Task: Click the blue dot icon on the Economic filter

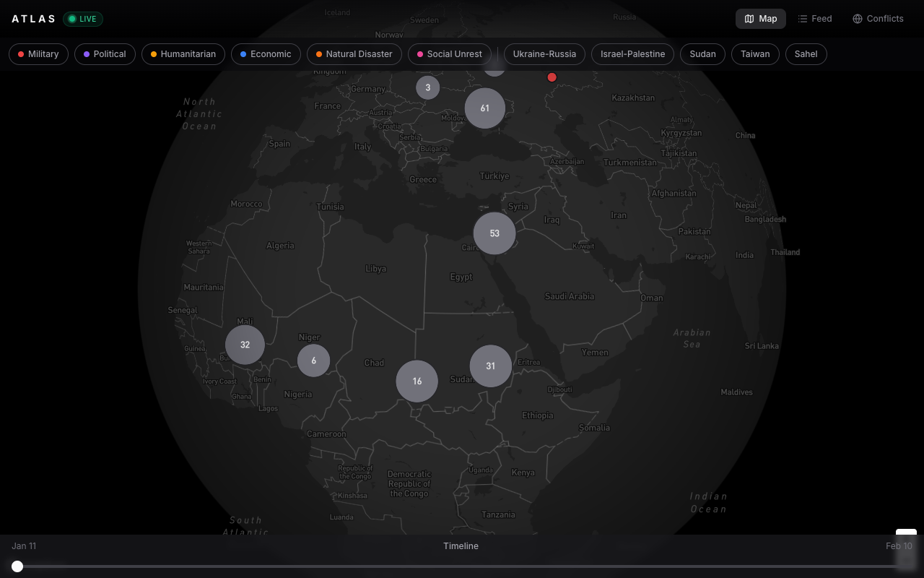Action: point(243,53)
